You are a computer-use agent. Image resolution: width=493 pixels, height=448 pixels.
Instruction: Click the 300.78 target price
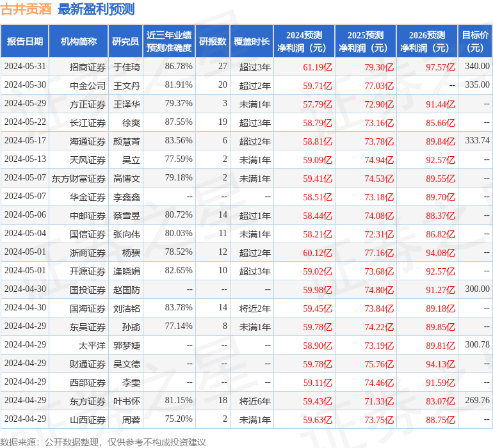click(x=477, y=344)
